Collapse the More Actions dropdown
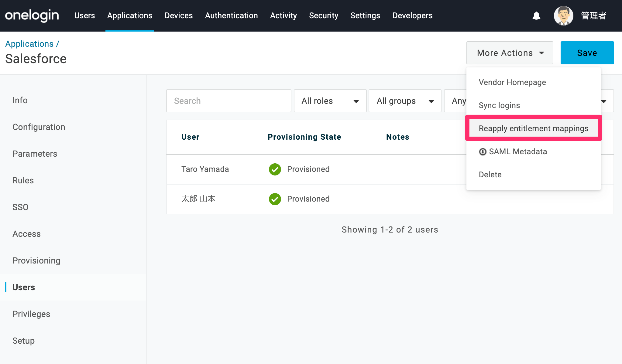Image resolution: width=622 pixels, height=364 pixels. click(x=510, y=53)
